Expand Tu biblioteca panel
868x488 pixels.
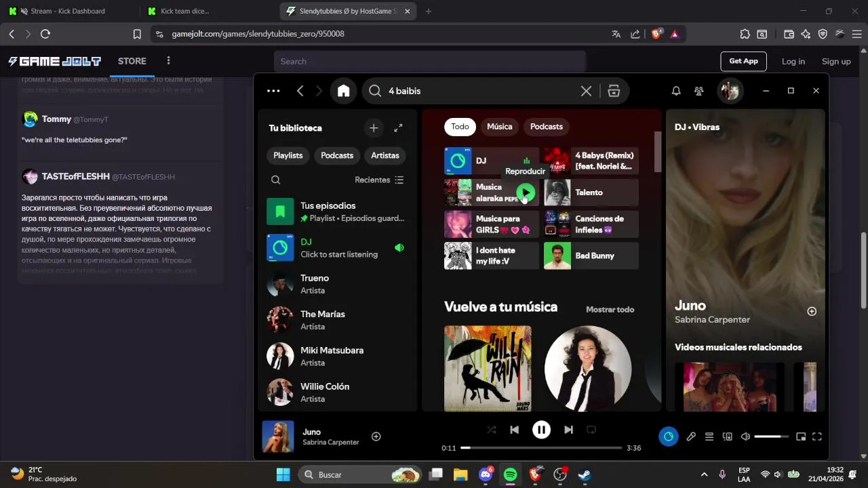[x=398, y=127]
